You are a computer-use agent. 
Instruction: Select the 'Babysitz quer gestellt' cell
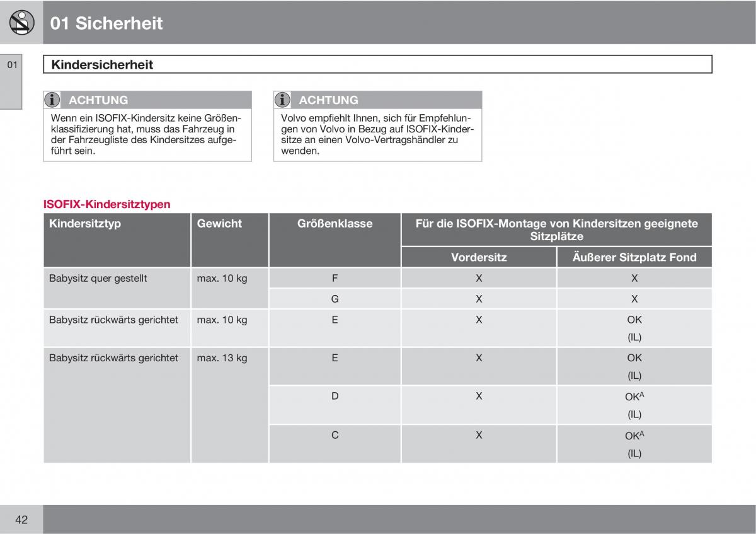[x=98, y=278]
